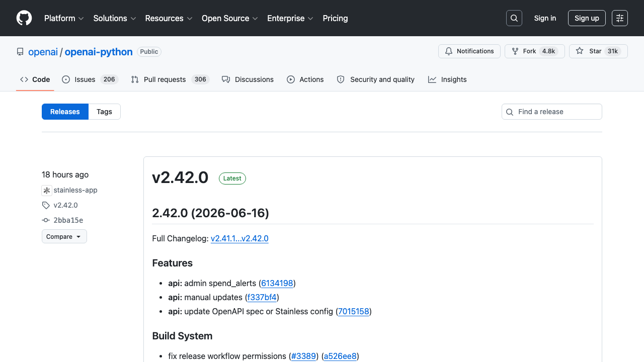
Task: Click the Security shield icon
Action: pos(341,79)
